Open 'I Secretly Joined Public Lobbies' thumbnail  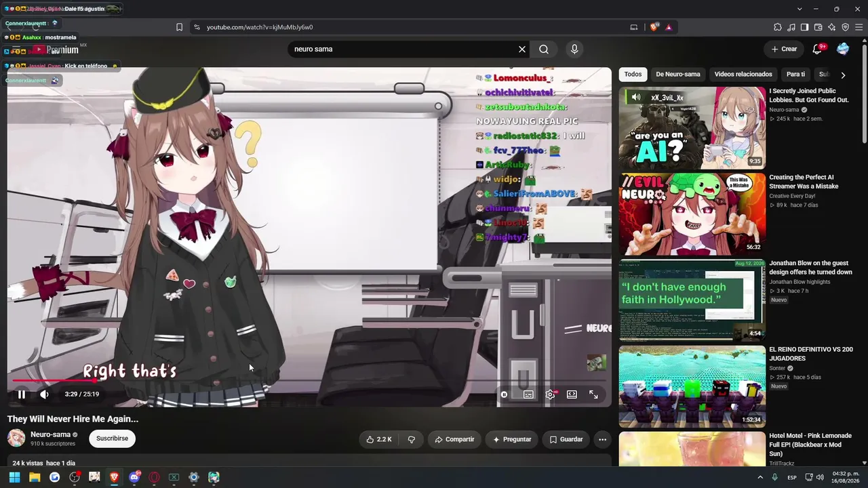coord(692,127)
